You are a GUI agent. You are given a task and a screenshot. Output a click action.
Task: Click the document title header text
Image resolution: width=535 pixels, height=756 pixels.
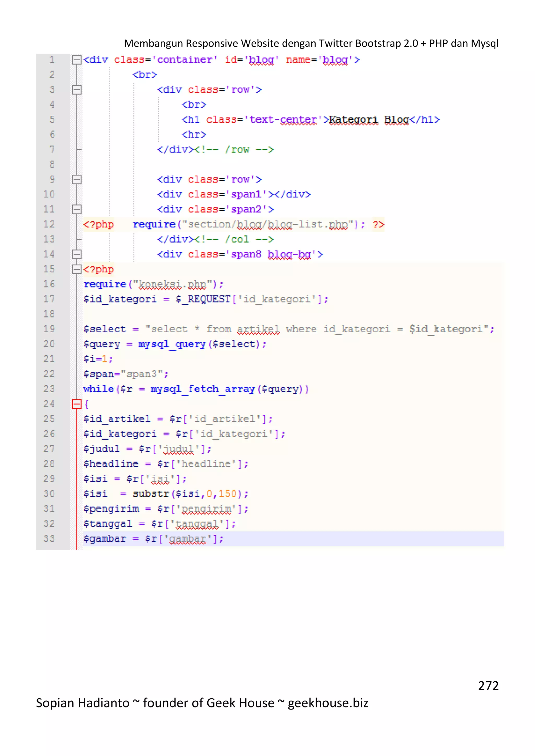pos(311,43)
